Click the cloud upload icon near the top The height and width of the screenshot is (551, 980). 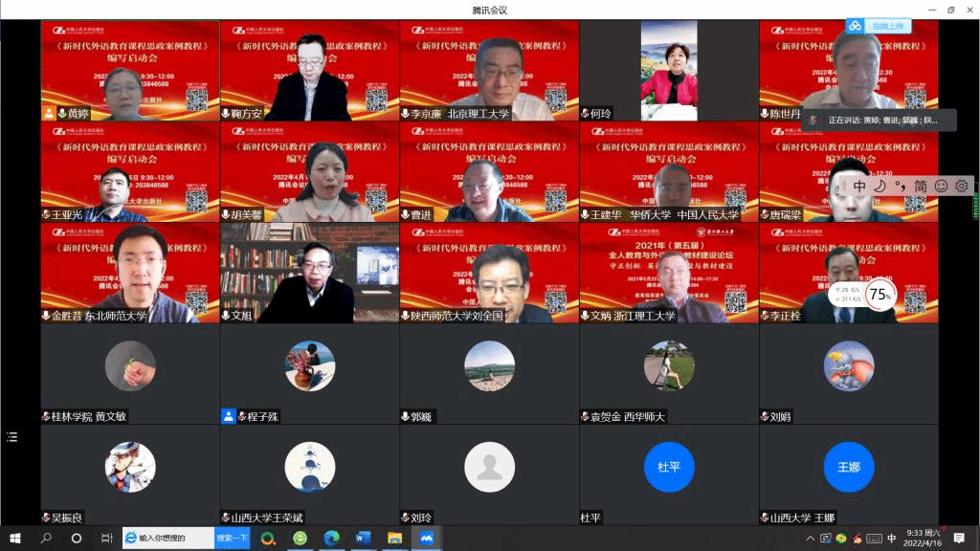855,27
